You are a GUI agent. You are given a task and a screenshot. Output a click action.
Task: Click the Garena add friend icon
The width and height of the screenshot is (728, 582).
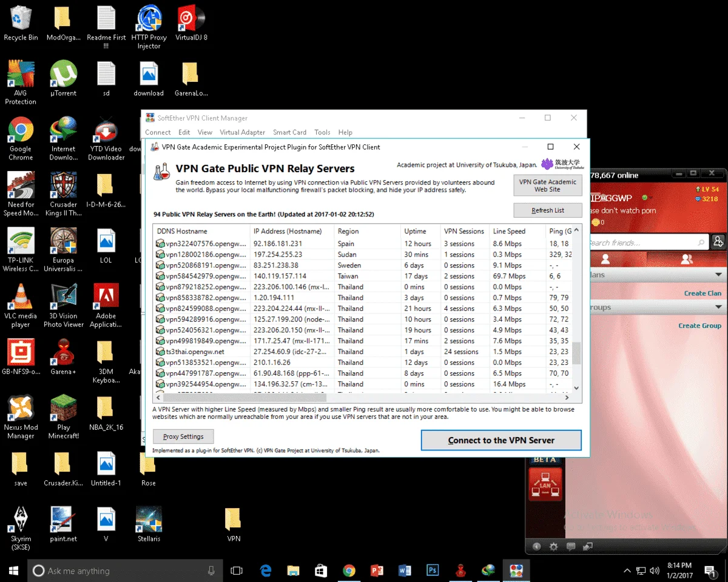(x=718, y=242)
